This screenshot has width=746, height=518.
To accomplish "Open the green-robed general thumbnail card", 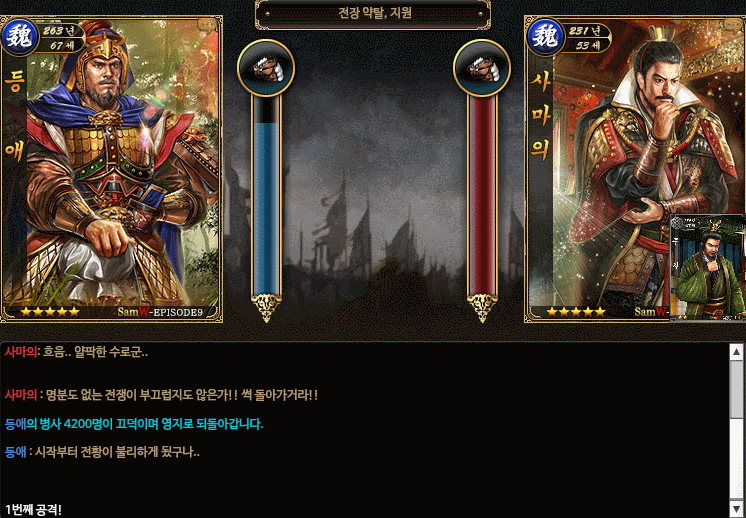I will [x=707, y=268].
